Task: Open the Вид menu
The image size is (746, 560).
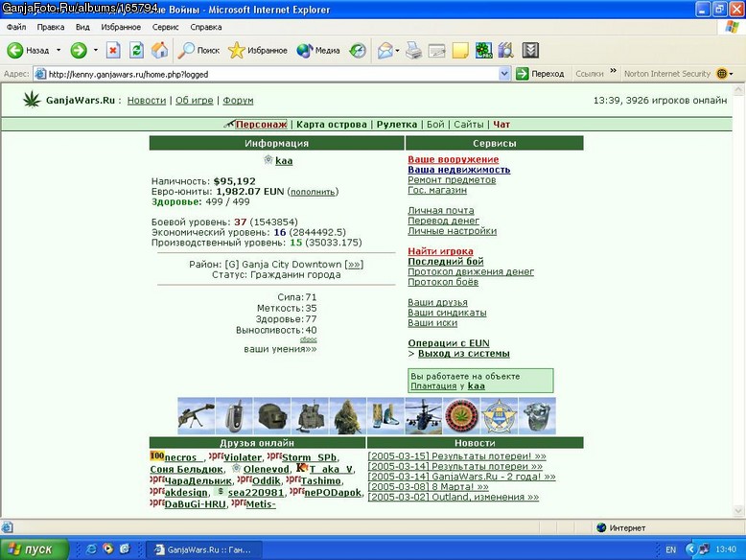Action: pyautogui.click(x=82, y=27)
